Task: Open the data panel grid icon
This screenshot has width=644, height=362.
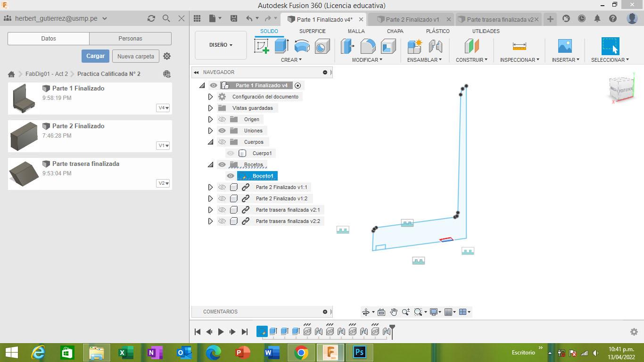Action: 197,18
